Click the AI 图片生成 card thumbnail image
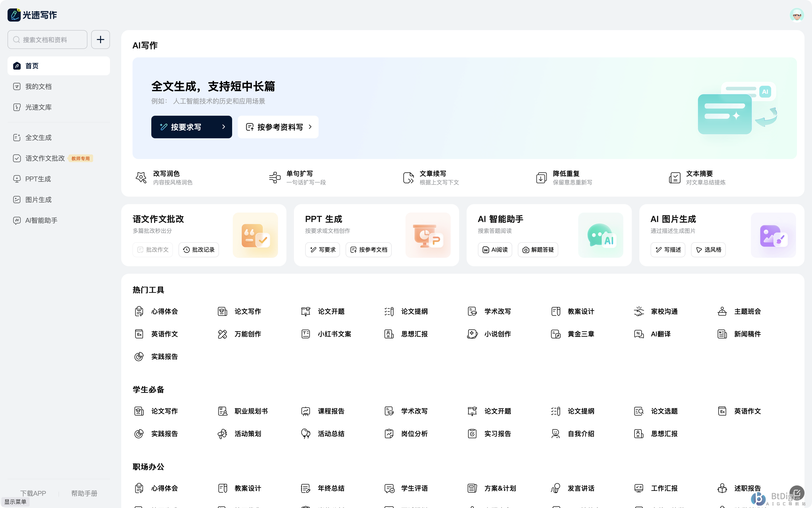812x508 pixels. pos(773,235)
